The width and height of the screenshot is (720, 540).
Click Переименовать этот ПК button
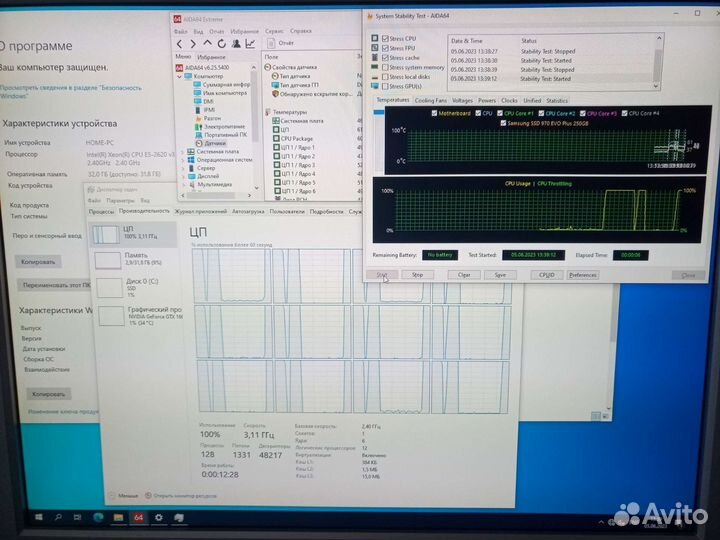pyautogui.click(x=56, y=285)
